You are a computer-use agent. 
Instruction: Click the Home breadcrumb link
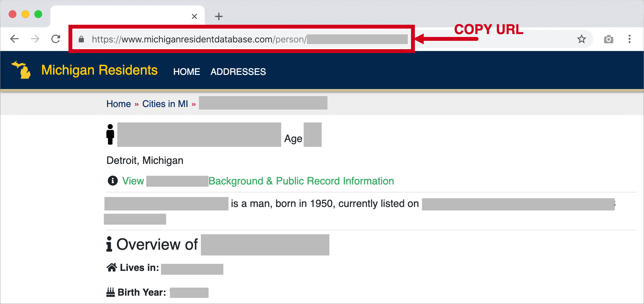pyautogui.click(x=119, y=104)
